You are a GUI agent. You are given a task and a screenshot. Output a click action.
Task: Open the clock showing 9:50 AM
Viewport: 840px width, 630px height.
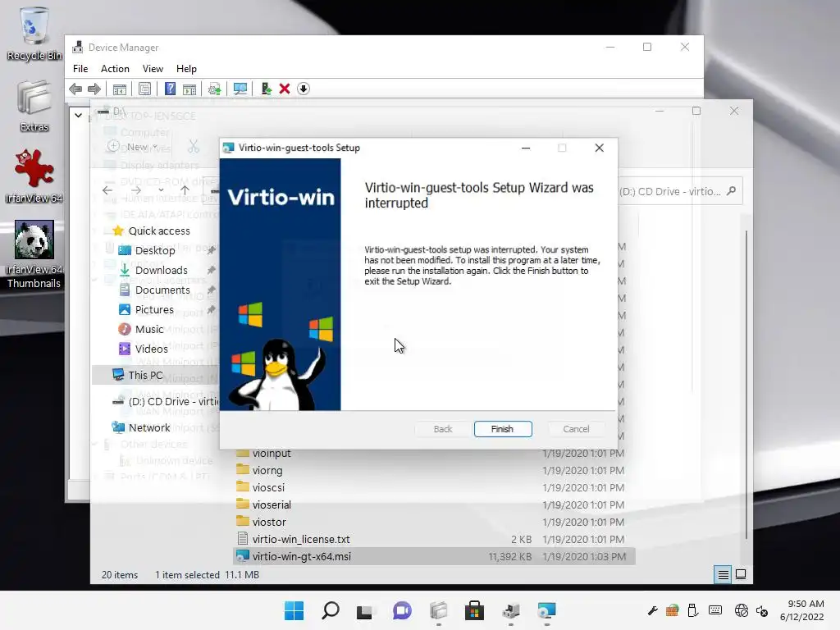click(x=802, y=610)
